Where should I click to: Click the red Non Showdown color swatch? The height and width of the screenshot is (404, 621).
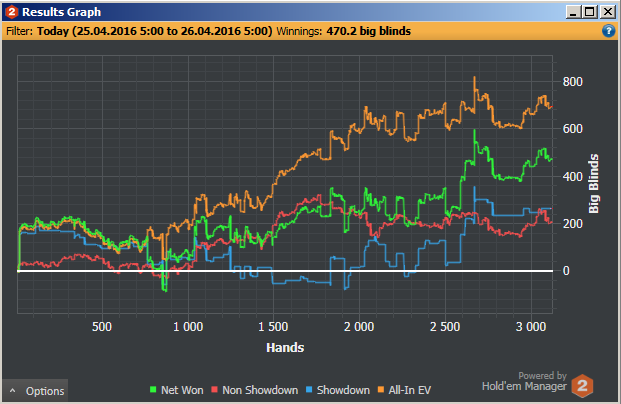[x=214, y=390]
